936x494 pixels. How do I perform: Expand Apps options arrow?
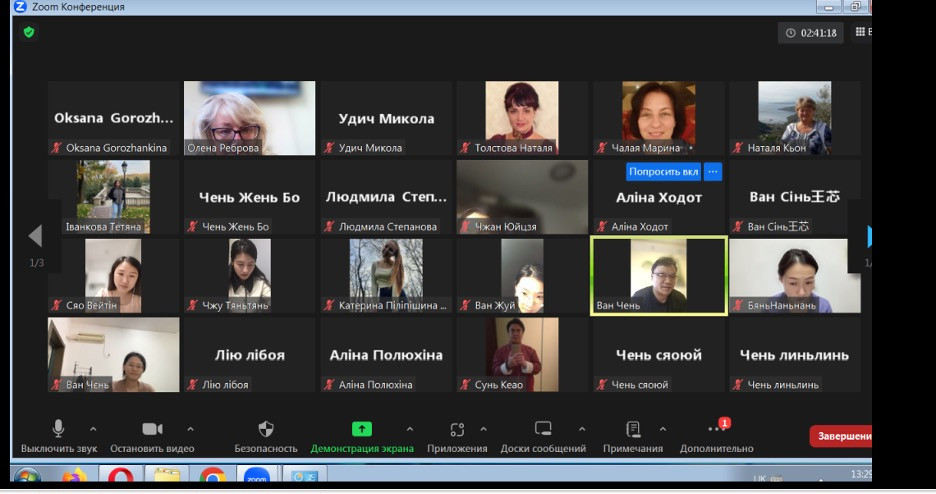coord(484,428)
